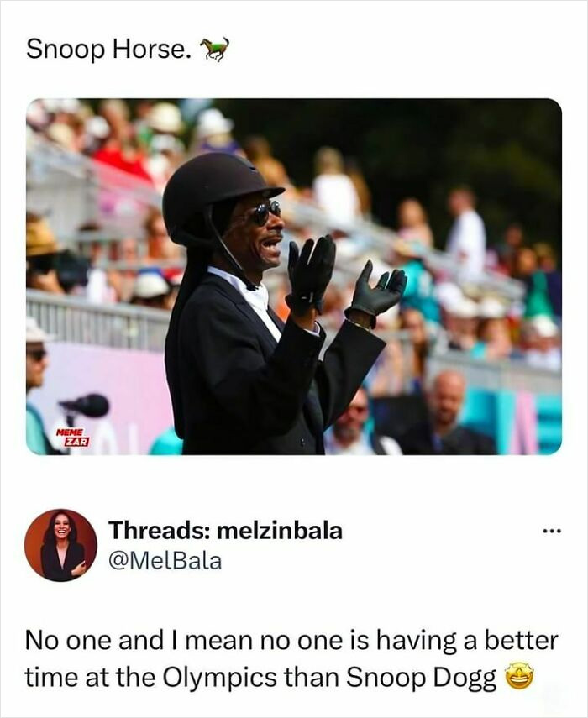Click the galloping horse emoji
Image resolution: width=588 pixels, height=718 pixels.
pyautogui.click(x=215, y=49)
